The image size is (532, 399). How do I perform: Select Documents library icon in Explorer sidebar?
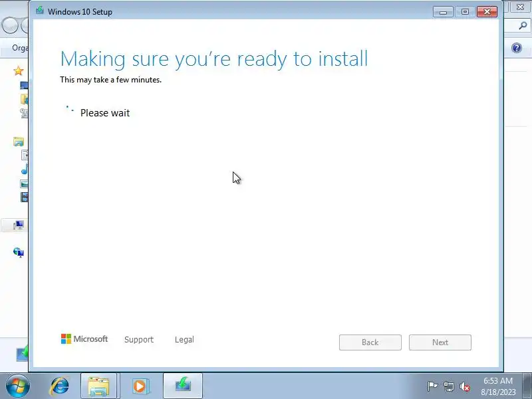click(25, 155)
